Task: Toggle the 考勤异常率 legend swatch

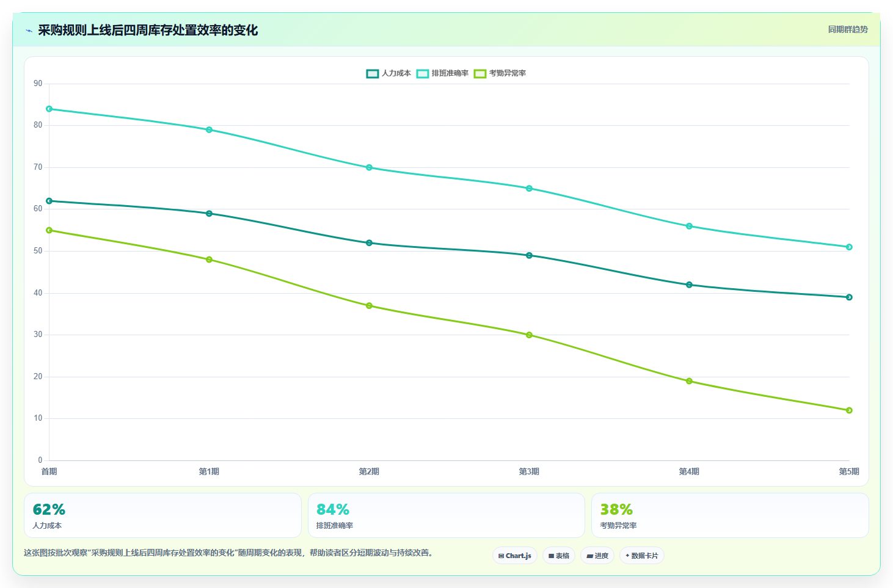Action: pyautogui.click(x=480, y=74)
